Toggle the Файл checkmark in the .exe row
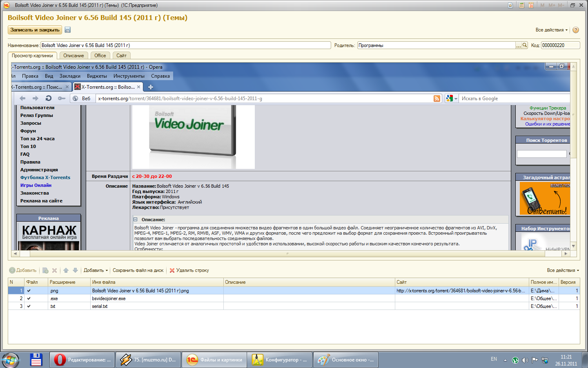588x368 pixels. coord(29,298)
